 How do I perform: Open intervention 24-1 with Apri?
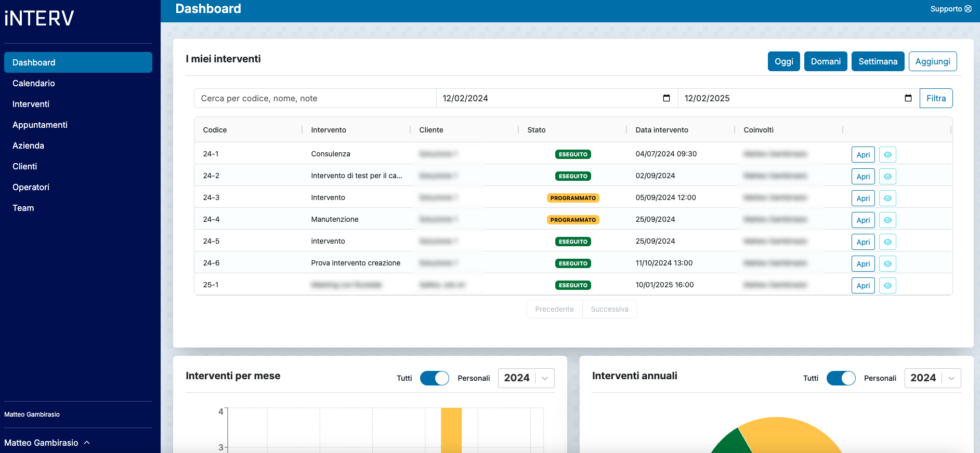click(x=863, y=155)
